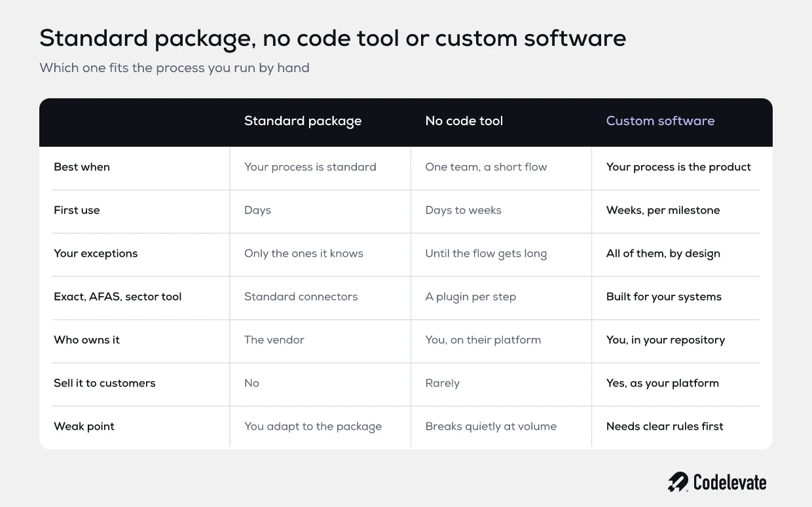Screen dimensions: 812x507
Task: Select the 'No code tool' column header
Action: 464,121
